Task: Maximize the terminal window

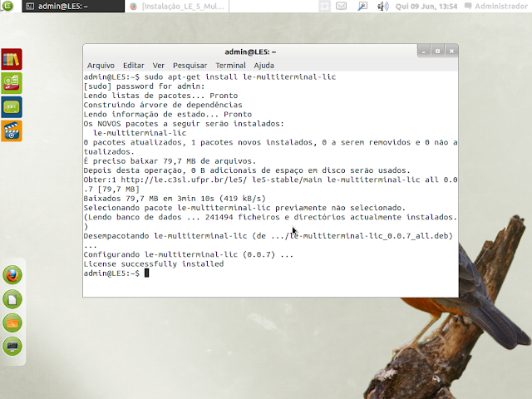Action: [437, 52]
